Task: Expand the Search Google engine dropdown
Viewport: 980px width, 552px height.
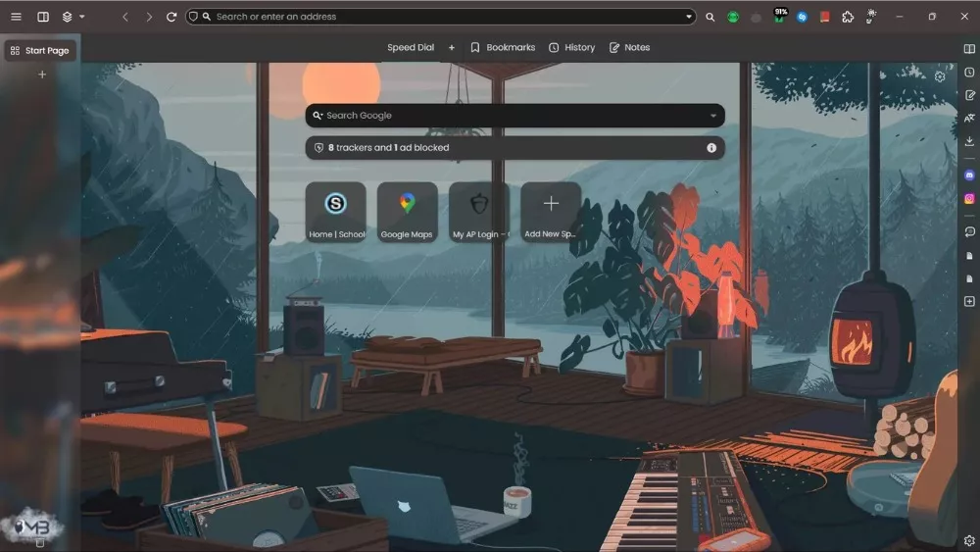Action: (x=712, y=116)
